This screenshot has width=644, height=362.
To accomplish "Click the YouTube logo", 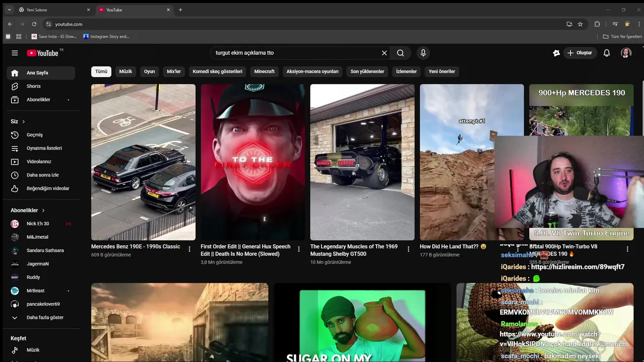I will [43, 53].
